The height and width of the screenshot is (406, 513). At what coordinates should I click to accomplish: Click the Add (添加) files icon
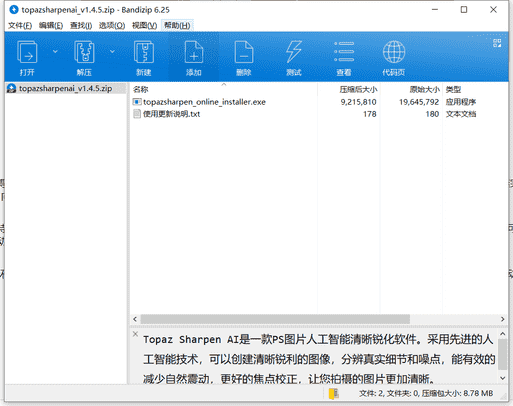(194, 52)
